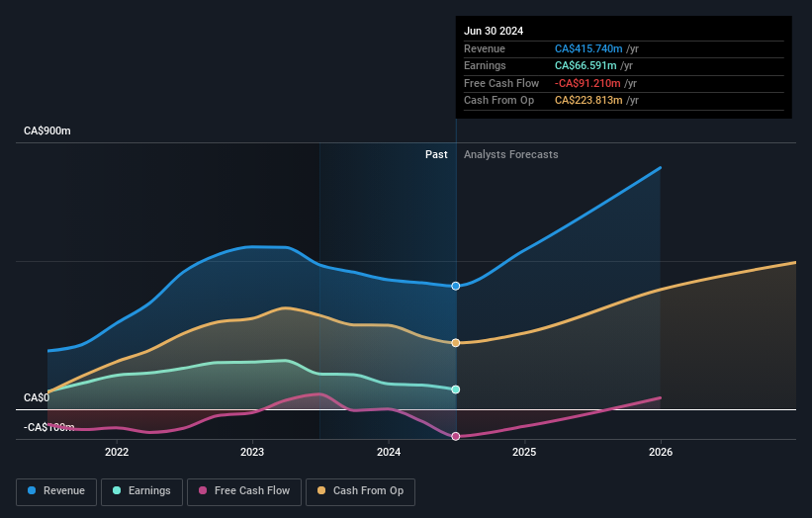Click the Analysts Forecasts label
This screenshot has width=812, height=518.
click(511, 155)
